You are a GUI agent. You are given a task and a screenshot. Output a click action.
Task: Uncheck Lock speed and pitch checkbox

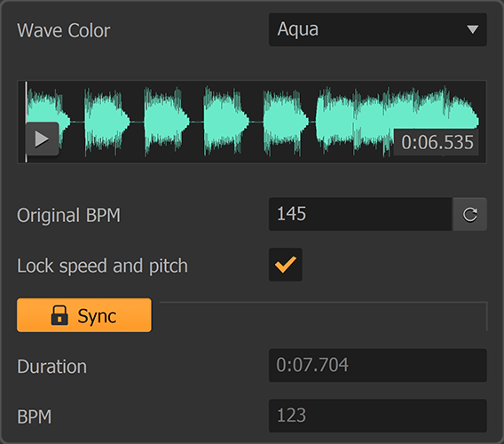click(286, 265)
